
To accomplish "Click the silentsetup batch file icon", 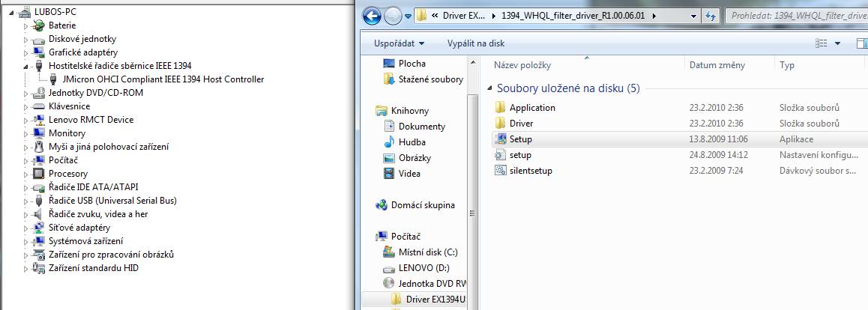I will click(501, 171).
